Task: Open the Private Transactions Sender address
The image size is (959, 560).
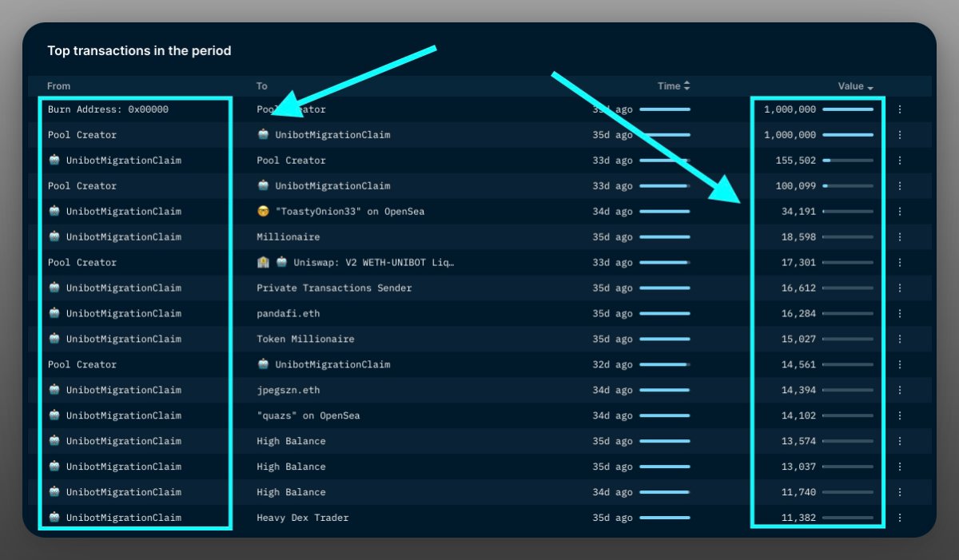Action: 334,288
